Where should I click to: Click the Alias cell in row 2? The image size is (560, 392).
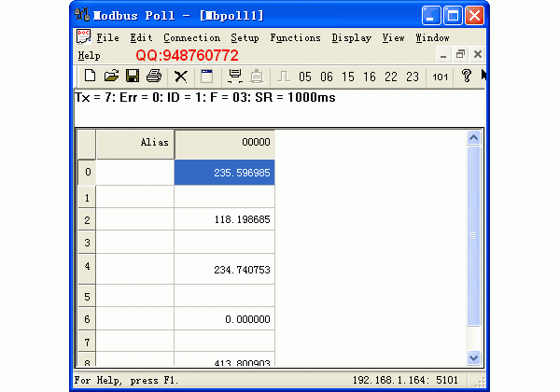(134, 220)
